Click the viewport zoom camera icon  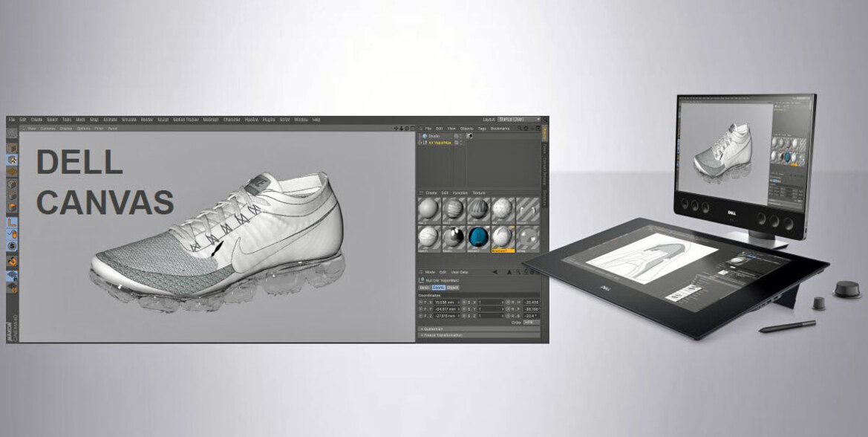point(402,129)
